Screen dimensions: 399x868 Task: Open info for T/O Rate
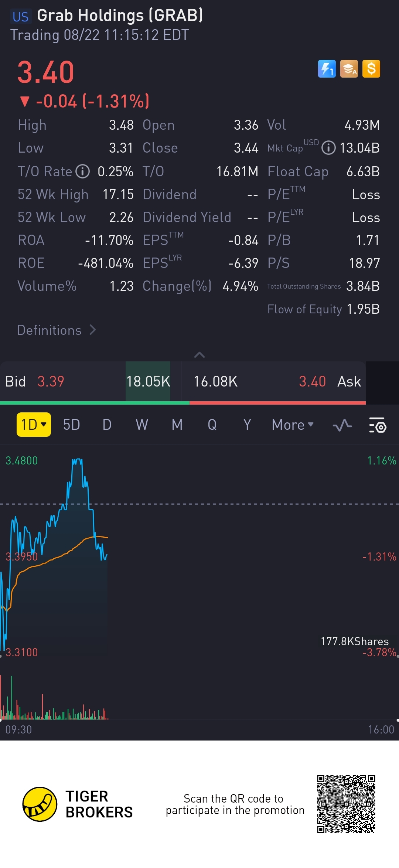pyautogui.click(x=83, y=171)
